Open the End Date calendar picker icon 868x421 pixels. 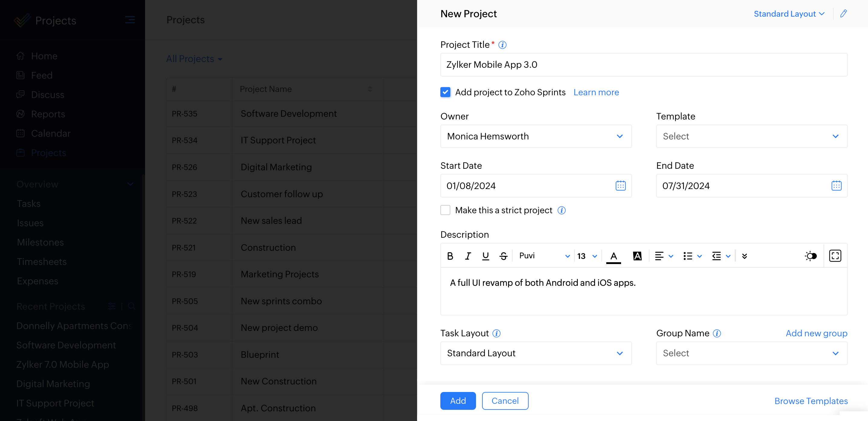tap(836, 186)
